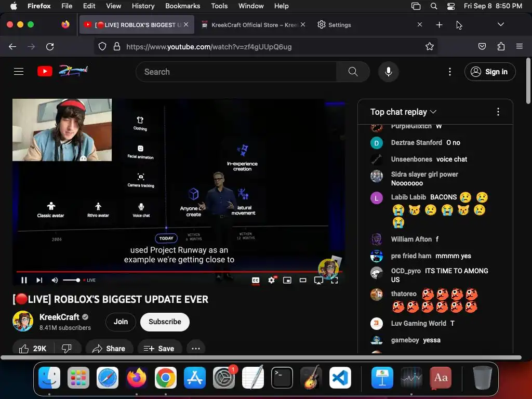Open the Tools menu
Image resolution: width=532 pixels, height=399 pixels.
219,6
